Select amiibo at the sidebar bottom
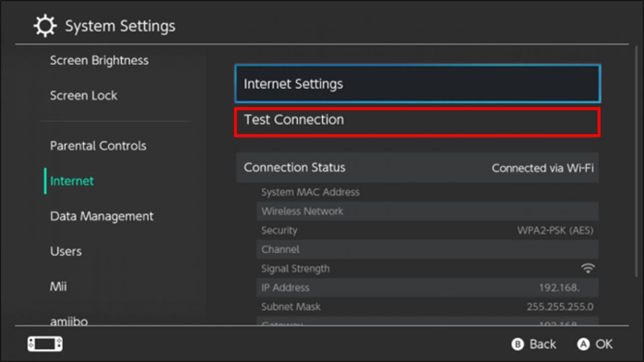The height and width of the screenshot is (362, 644). (69, 321)
